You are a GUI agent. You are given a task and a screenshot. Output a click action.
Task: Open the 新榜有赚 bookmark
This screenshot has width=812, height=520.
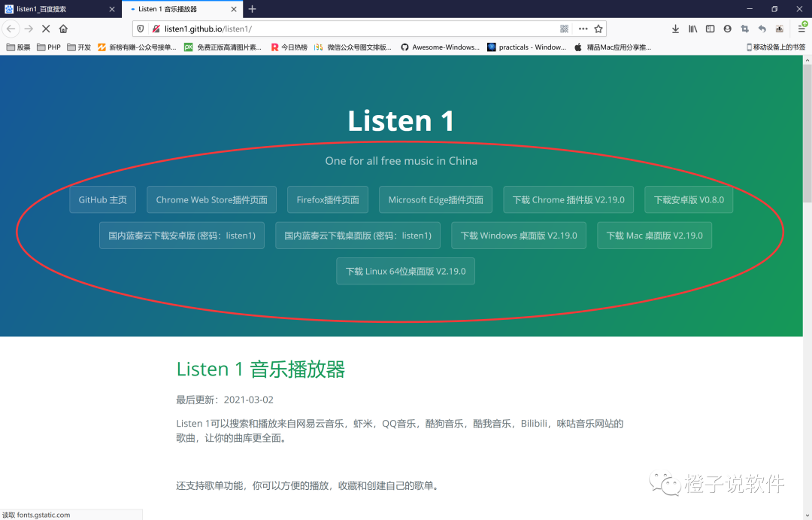(x=137, y=47)
